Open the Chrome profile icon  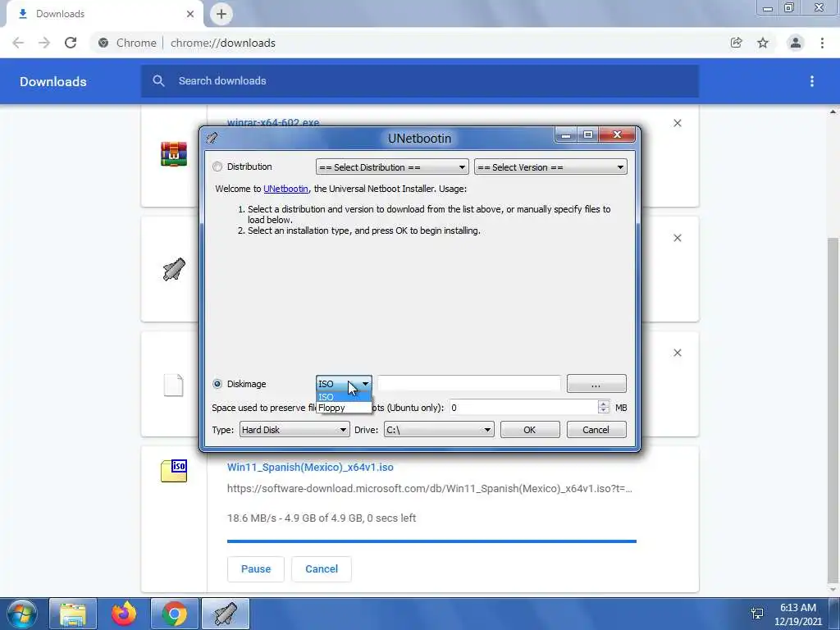[796, 43]
